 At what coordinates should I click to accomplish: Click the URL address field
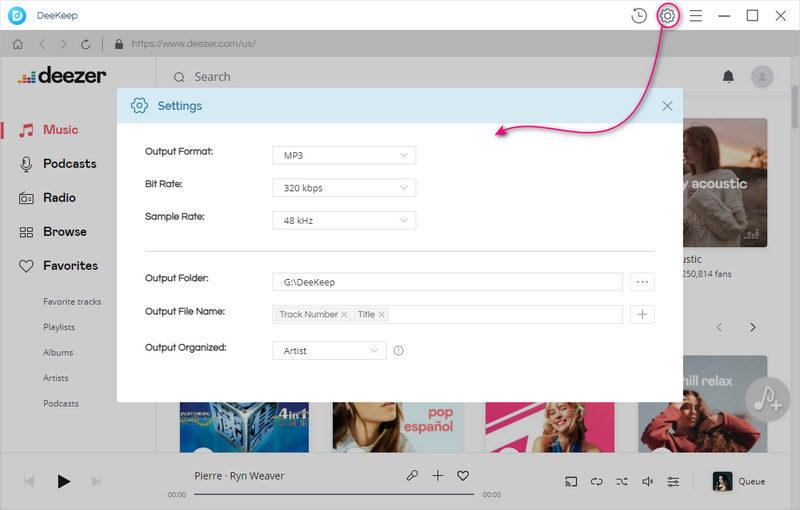point(193,44)
